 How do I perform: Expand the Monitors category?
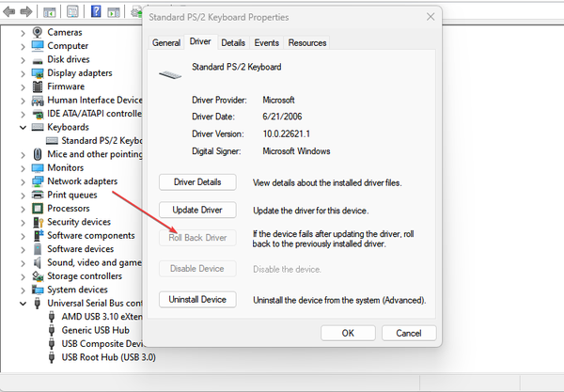pyautogui.click(x=23, y=167)
